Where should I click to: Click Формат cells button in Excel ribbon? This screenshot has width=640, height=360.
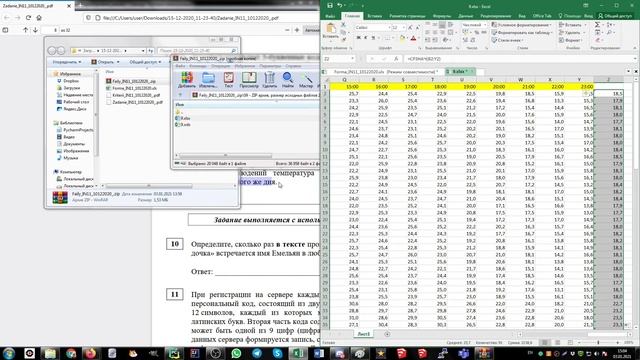pos(571,40)
